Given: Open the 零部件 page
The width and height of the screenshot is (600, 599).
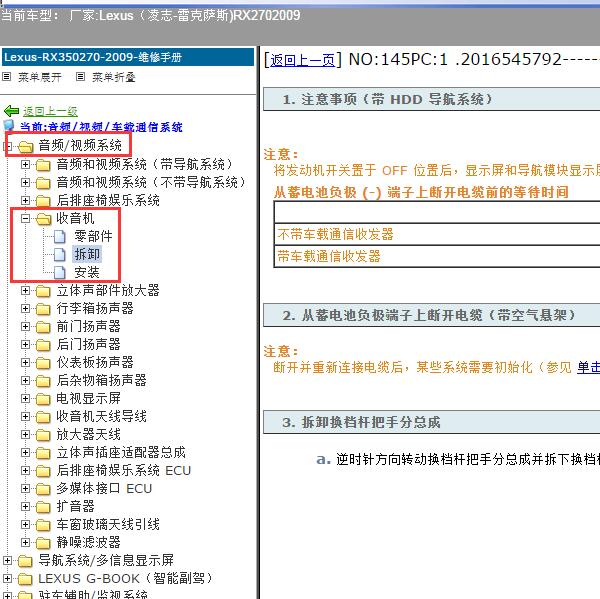Looking at the screenshot, I should (x=93, y=236).
